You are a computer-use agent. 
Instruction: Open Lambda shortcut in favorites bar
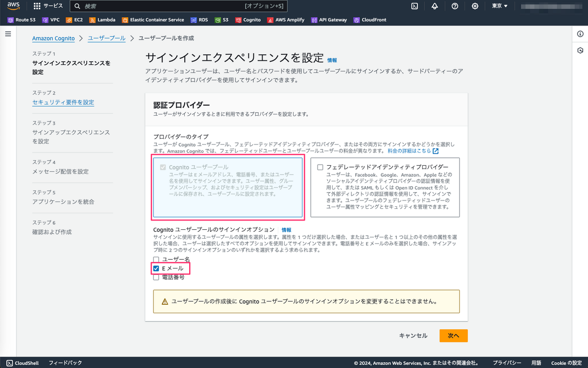pyautogui.click(x=102, y=20)
